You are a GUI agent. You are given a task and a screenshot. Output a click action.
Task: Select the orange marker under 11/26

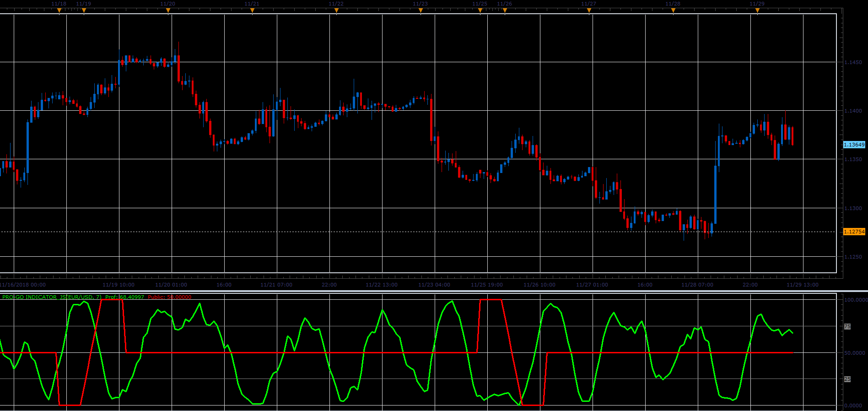click(505, 10)
